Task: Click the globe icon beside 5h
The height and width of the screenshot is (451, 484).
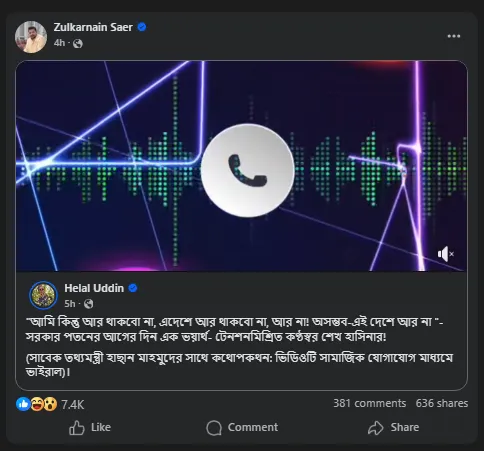Action: pyautogui.click(x=89, y=304)
